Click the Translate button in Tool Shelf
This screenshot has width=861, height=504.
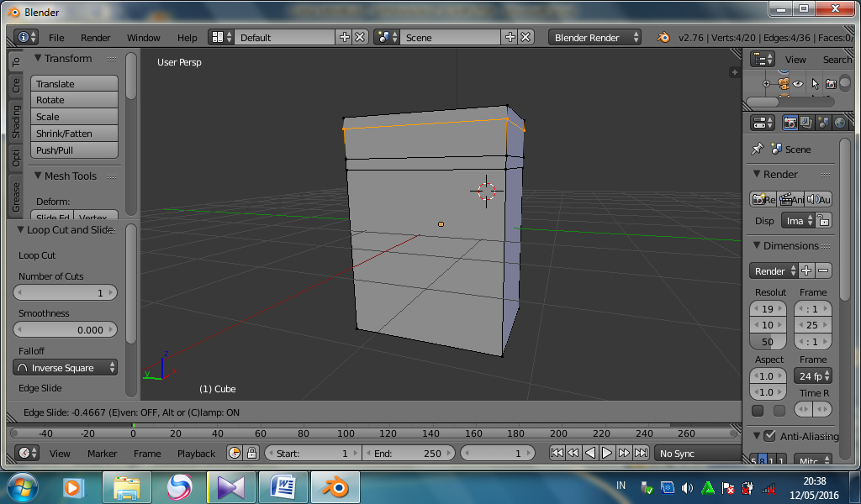click(73, 83)
